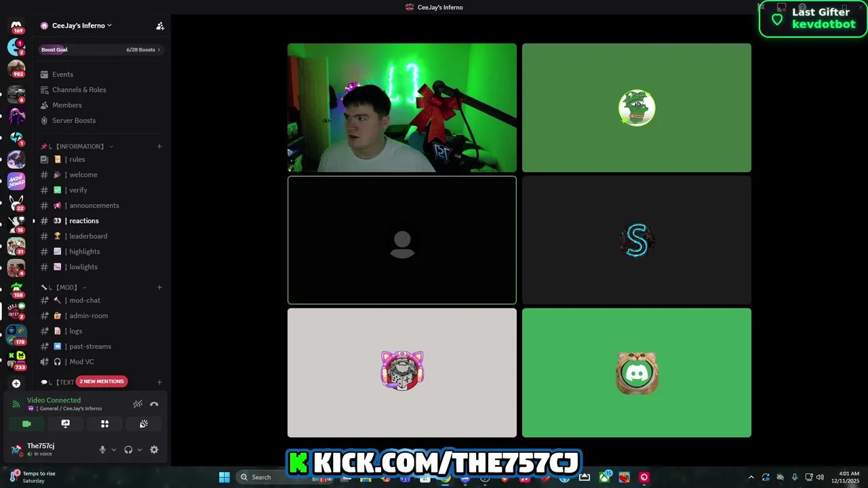Open server with 733 badge in sidebar
Screen dimensions: 868x488
[x=16, y=360]
